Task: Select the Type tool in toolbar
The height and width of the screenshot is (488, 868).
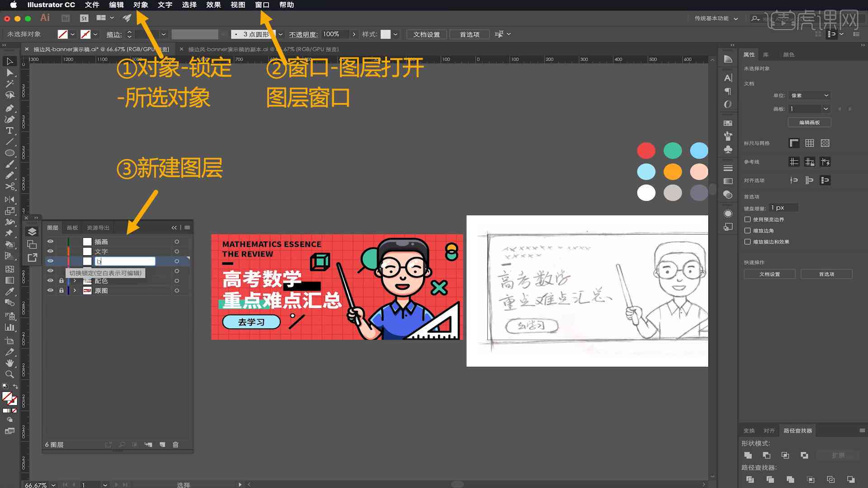Action: pos(8,131)
